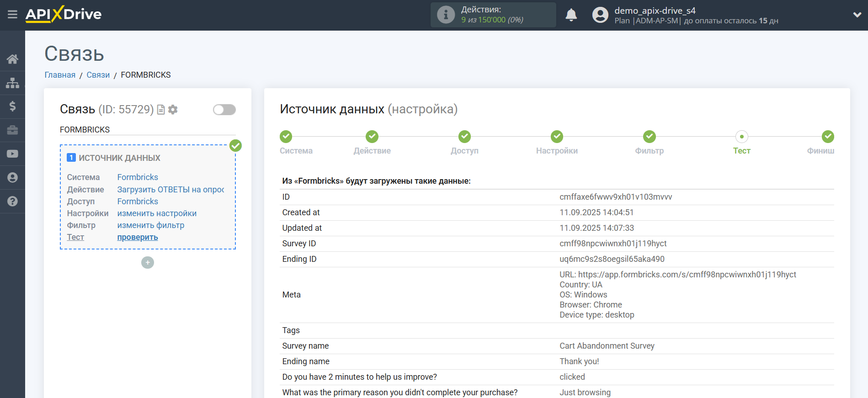Screen dimensions: 868x398
Task: Open the info icon in actions counter
Action: pos(446,15)
